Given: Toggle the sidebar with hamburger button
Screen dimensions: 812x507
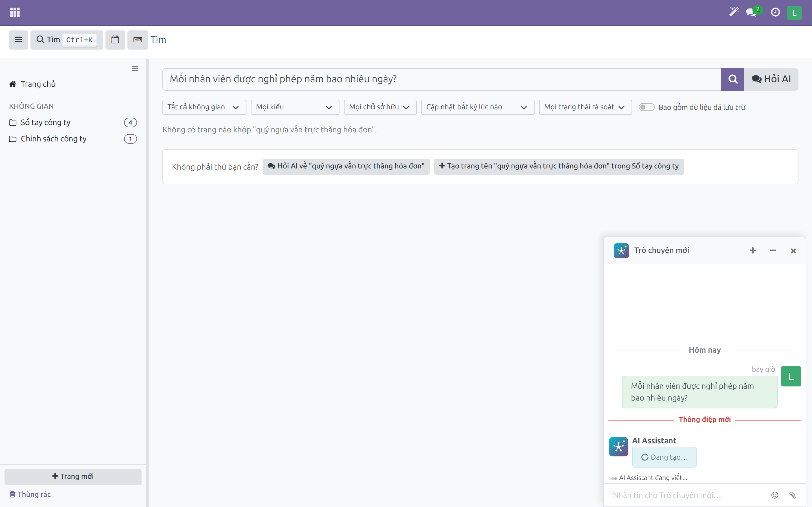Looking at the screenshot, I should (18, 39).
